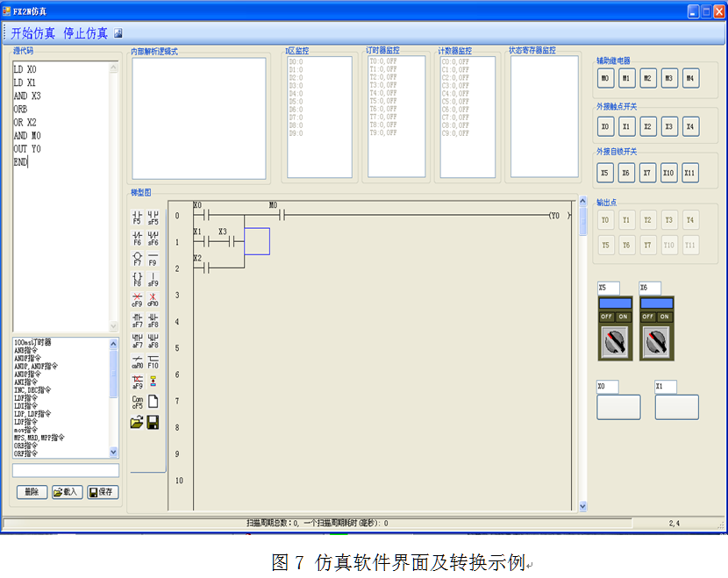The image size is (728, 578).
Task: Create a new blank ladder document
Action: click(153, 402)
